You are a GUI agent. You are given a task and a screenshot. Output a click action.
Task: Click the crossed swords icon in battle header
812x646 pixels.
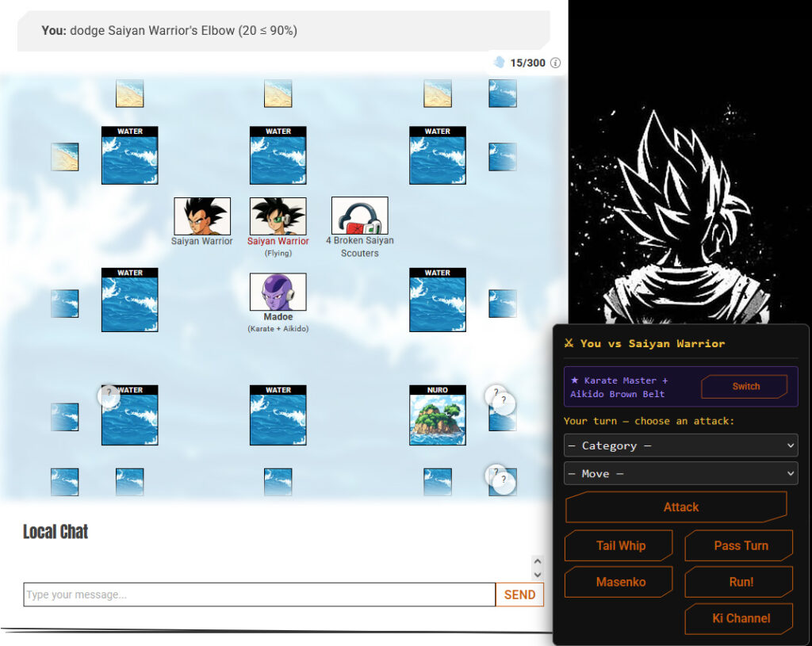coord(569,343)
